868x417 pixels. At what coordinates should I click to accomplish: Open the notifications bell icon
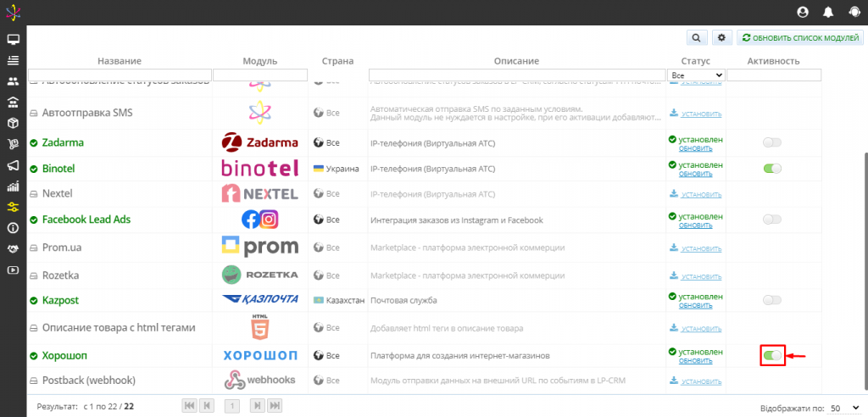tap(829, 12)
